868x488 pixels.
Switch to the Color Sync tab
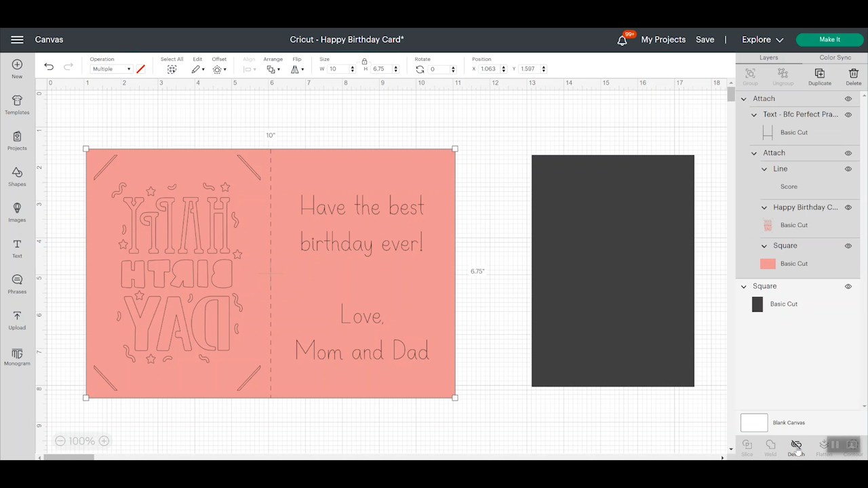(835, 58)
